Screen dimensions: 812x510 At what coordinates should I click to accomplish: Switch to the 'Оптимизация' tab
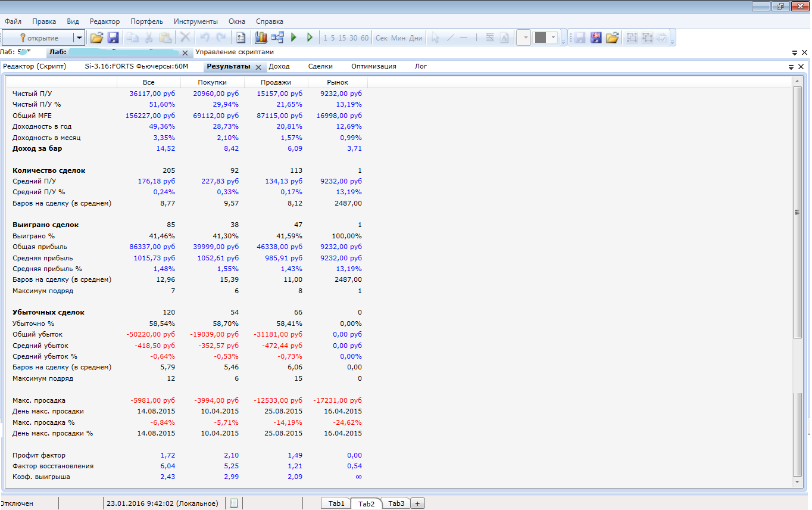click(x=373, y=66)
